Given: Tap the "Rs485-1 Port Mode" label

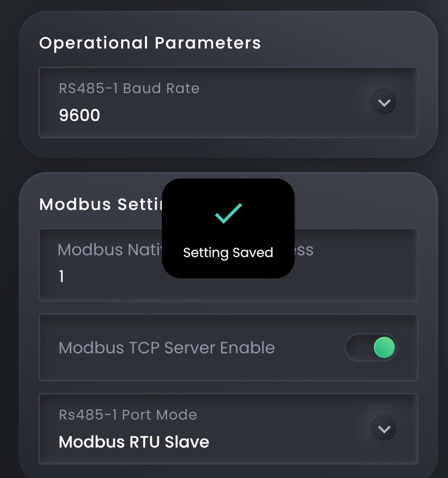Looking at the screenshot, I should 128,415.
